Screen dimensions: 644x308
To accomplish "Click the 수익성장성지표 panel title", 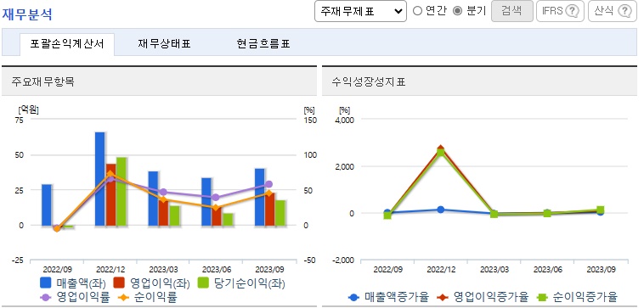I will coord(369,81).
